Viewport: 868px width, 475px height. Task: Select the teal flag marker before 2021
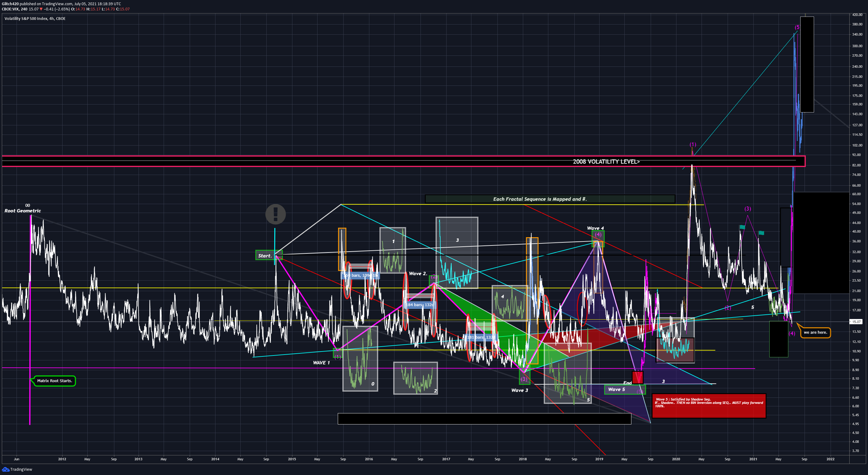tap(742, 227)
